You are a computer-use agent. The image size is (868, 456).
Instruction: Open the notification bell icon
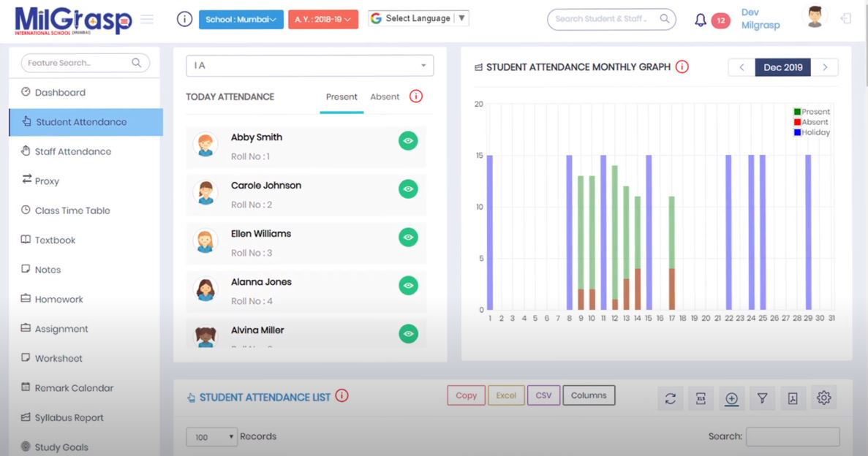click(701, 20)
